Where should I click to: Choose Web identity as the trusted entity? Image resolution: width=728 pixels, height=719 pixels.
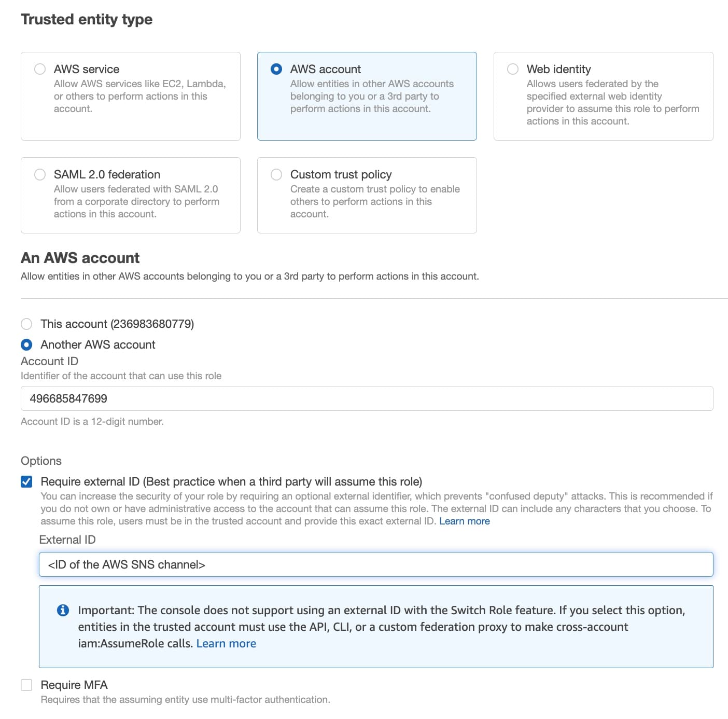coord(513,68)
